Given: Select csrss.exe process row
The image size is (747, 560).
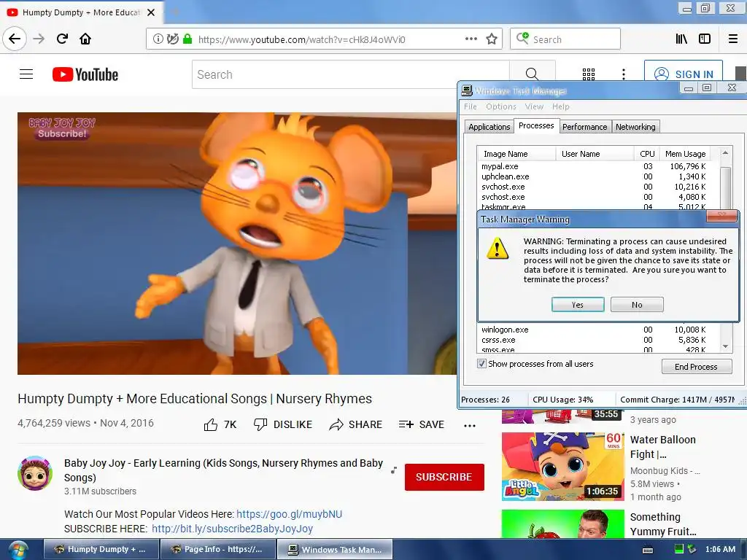Looking at the screenshot, I should click(594, 340).
